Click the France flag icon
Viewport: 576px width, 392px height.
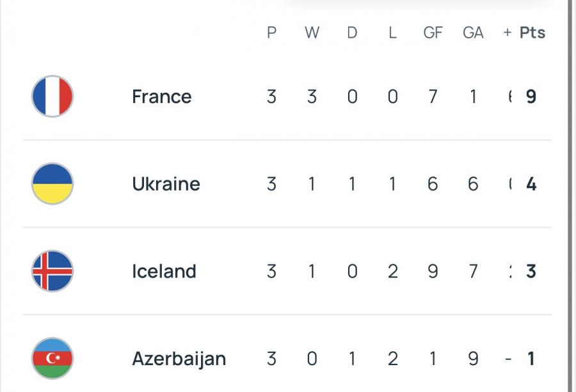(x=52, y=97)
